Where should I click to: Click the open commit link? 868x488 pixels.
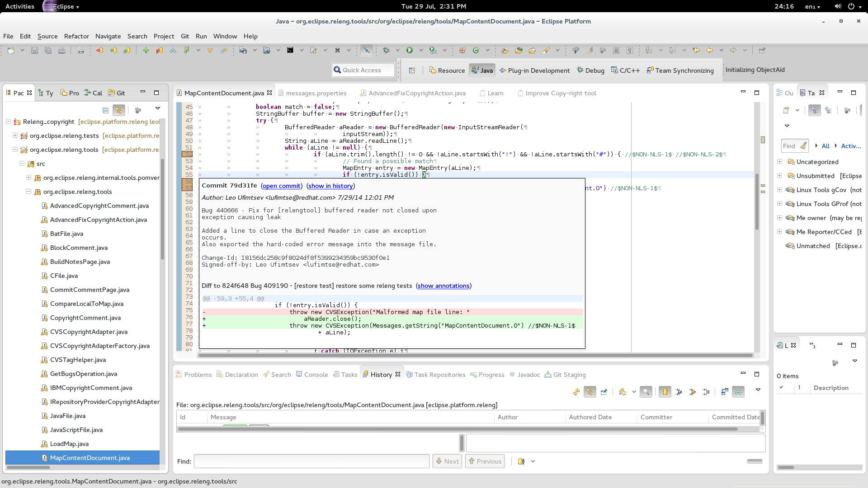tap(281, 186)
